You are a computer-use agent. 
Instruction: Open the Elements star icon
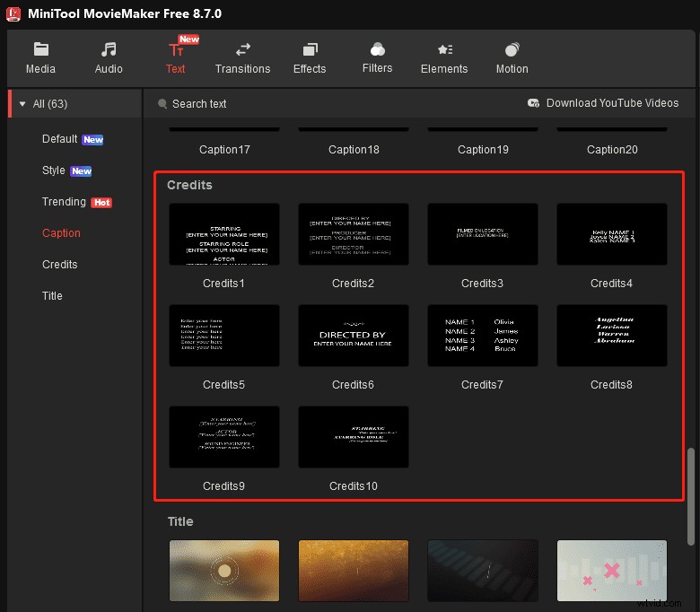(x=444, y=49)
